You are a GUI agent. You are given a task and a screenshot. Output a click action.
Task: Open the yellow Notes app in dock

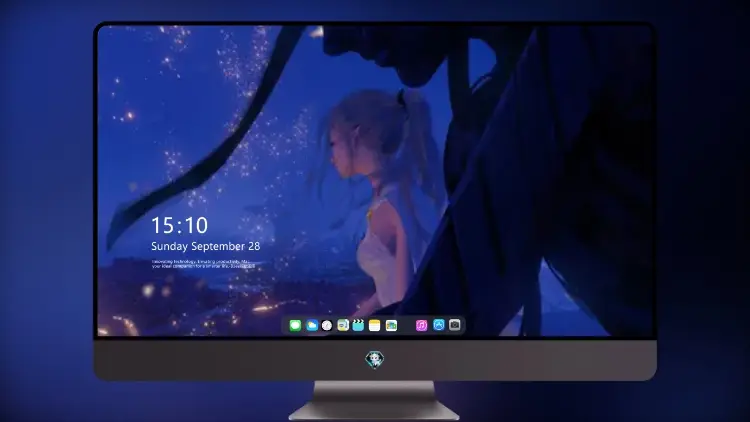point(375,325)
